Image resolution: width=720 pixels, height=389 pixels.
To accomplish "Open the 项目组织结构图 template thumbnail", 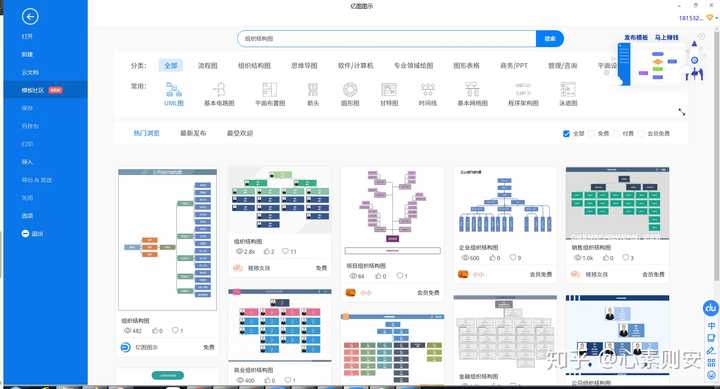I will (392, 211).
